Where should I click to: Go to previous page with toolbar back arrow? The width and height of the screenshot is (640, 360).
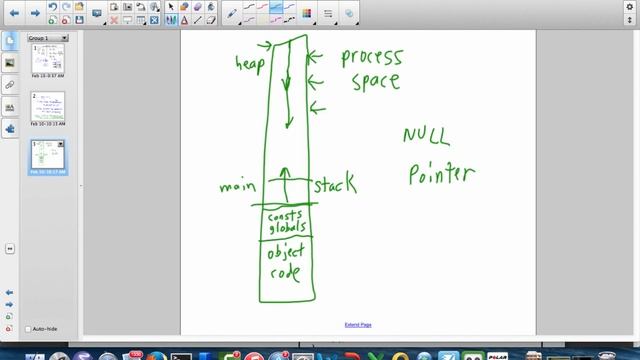(14, 13)
